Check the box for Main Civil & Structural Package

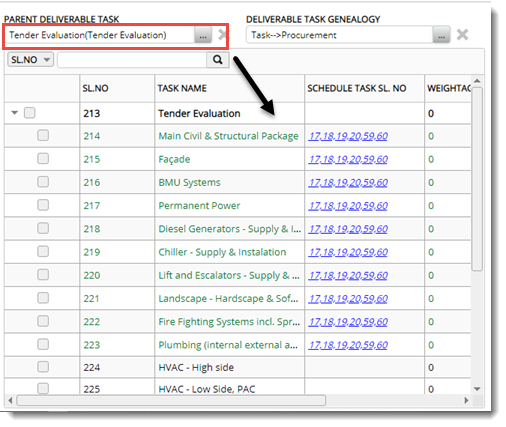coord(43,135)
